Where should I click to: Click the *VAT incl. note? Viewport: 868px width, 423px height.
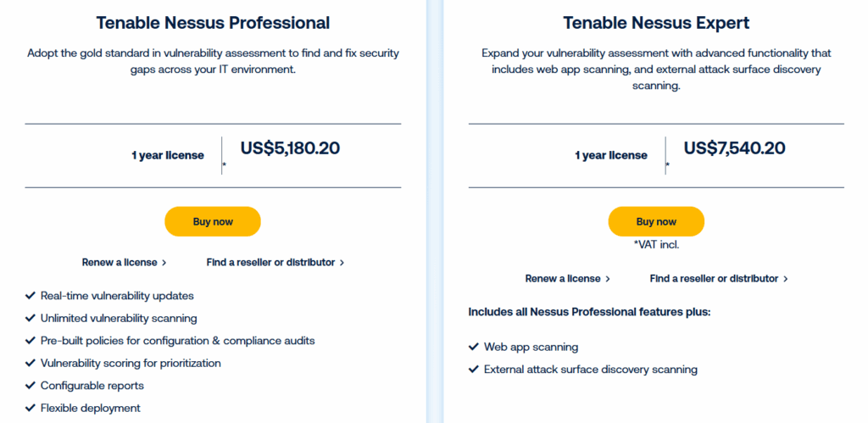point(656,245)
